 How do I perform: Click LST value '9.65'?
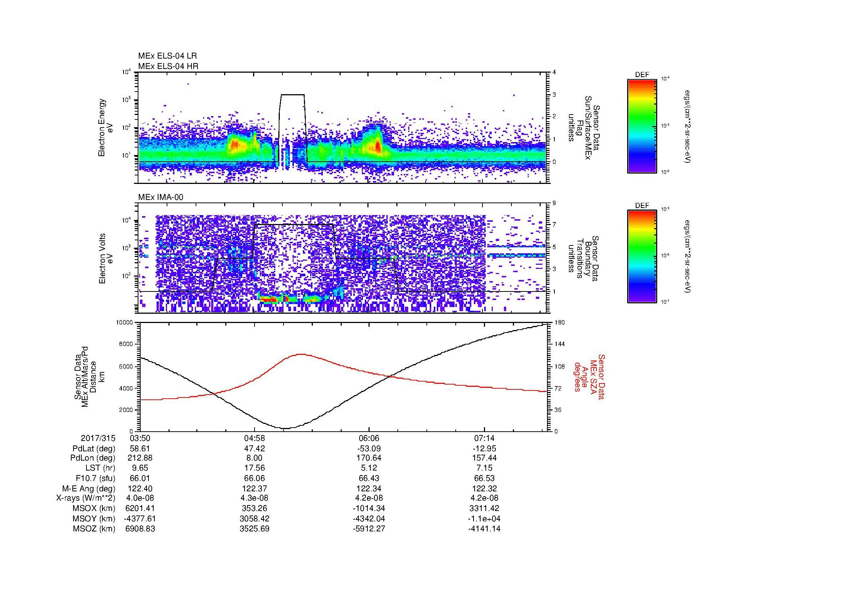140,468
